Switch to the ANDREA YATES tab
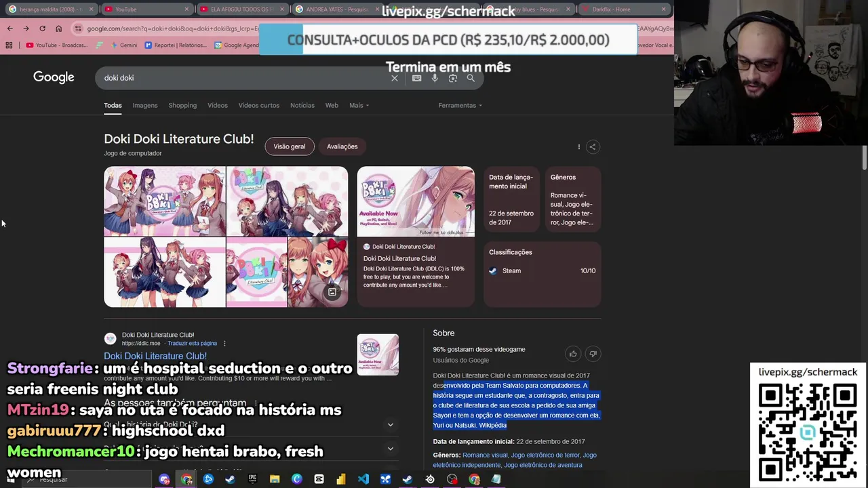Image resolution: width=868 pixels, height=488 pixels. [337, 9]
